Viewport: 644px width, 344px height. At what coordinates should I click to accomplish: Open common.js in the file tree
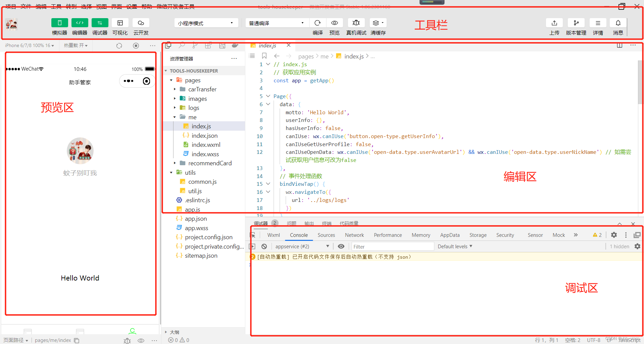click(202, 182)
